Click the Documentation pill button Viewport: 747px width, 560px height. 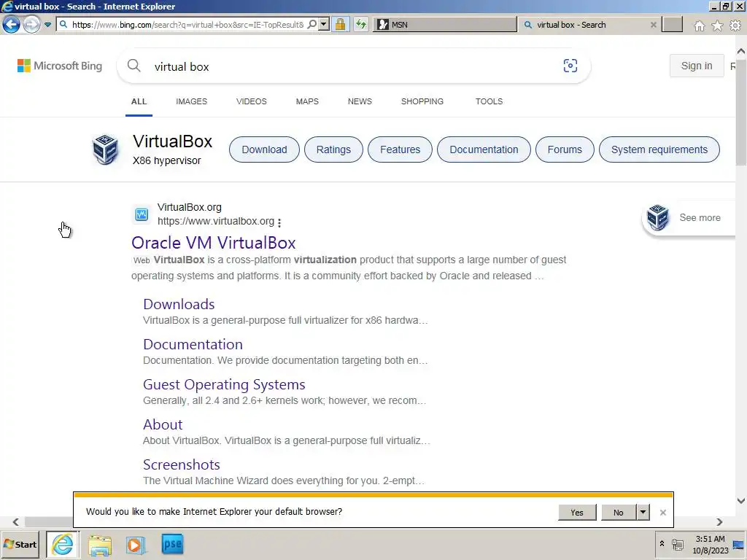(484, 149)
